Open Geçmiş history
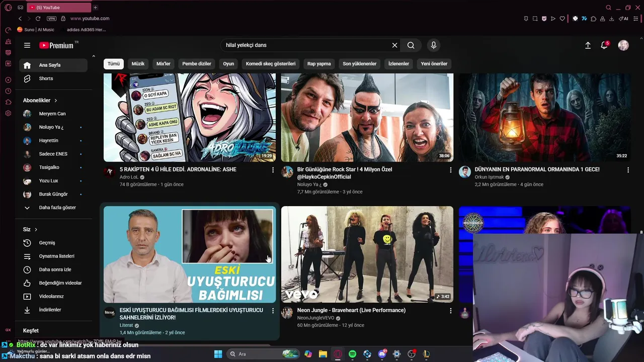Viewport: 644px width, 362px height. click(53, 243)
